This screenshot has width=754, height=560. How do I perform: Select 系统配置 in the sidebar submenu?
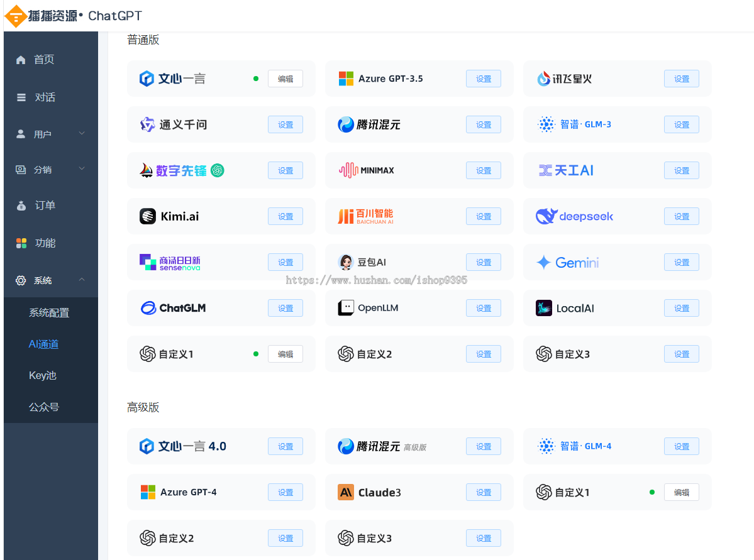tap(49, 313)
